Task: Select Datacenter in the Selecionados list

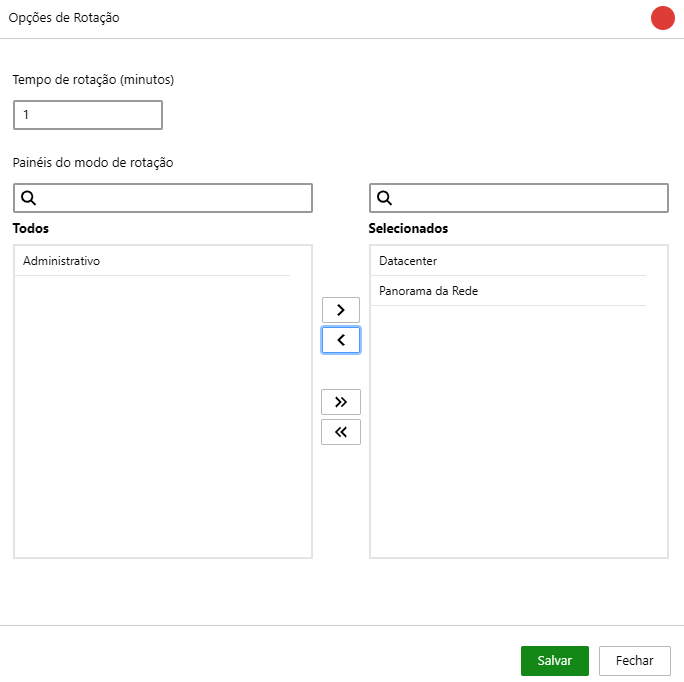Action: [x=408, y=261]
